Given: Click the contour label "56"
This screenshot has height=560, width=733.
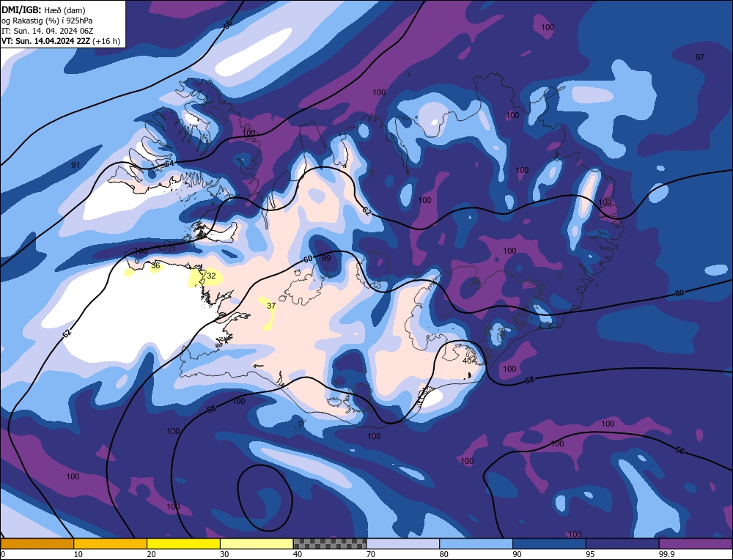Looking at the screenshot, I should (x=680, y=451).
